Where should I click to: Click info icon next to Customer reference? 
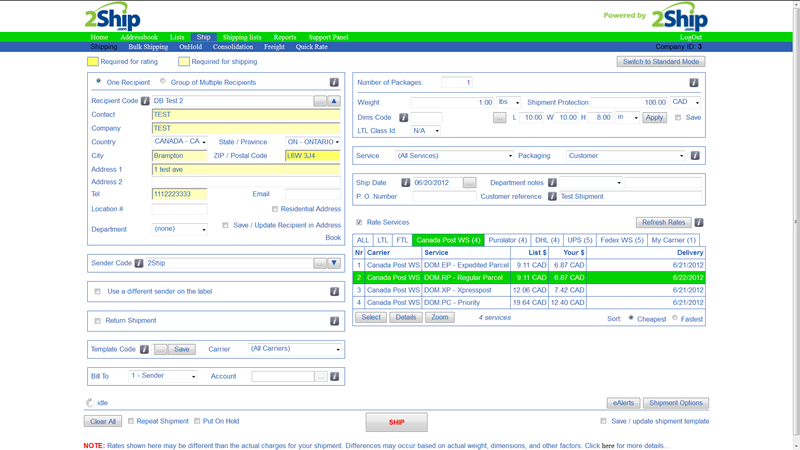click(x=552, y=196)
